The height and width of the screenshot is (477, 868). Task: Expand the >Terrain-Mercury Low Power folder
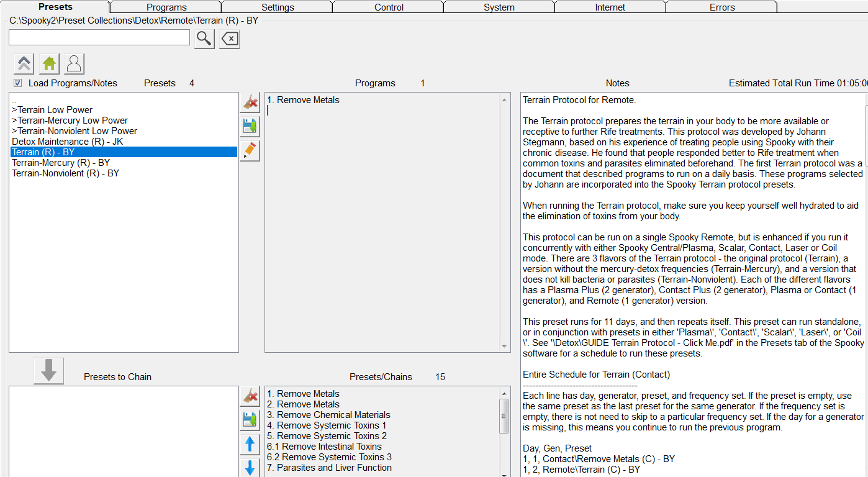point(70,120)
